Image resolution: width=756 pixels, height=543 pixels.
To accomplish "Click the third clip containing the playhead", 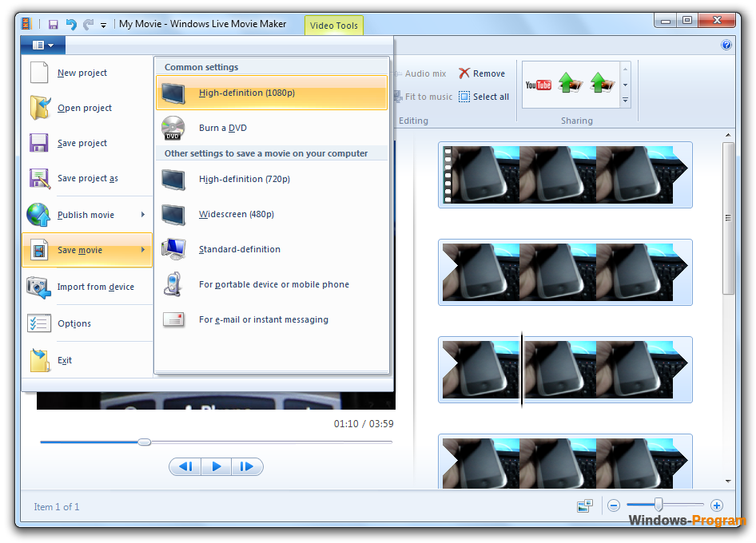I will pyautogui.click(x=565, y=370).
